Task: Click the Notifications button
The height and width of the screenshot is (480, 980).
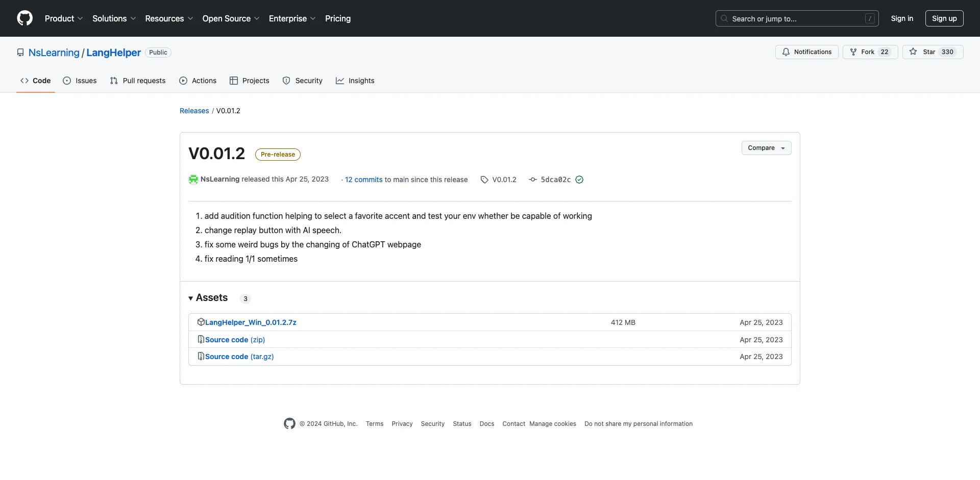Action: coord(806,52)
